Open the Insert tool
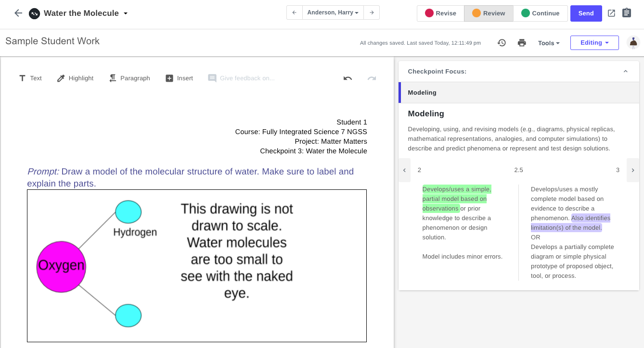The height and width of the screenshot is (348, 644). [x=179, y=78]
